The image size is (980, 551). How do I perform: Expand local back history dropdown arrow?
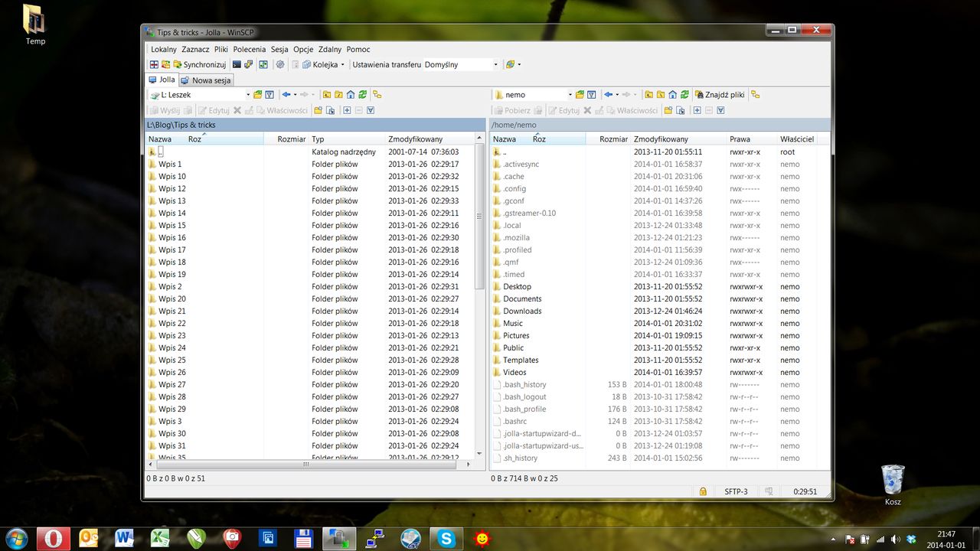[x=295, y=95]
